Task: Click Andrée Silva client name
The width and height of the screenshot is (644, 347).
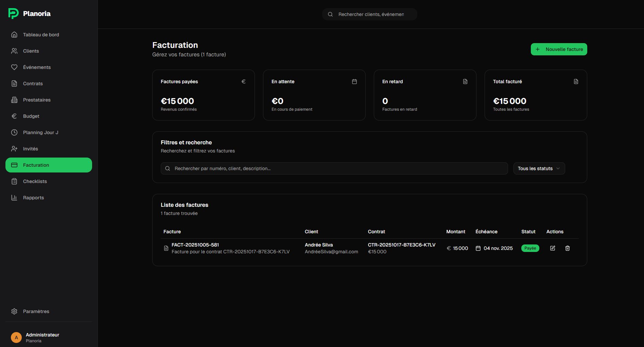Action: pyautogui.click(x=319, y=245)
